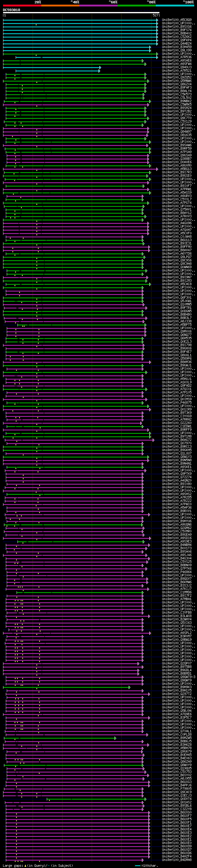This screenshot has height=868, width=197.
Task: Select hit label UniRef100_B9NBK2
Action: coord(177,101)
